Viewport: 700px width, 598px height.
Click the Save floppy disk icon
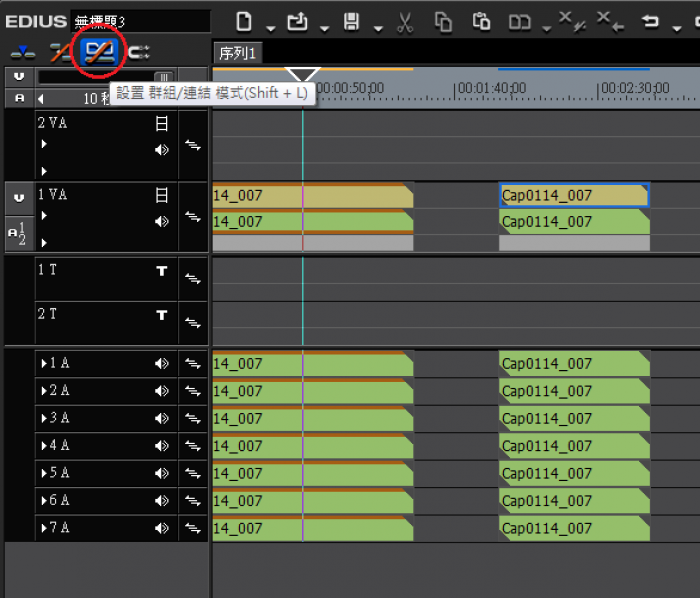[x=351, y=21]
